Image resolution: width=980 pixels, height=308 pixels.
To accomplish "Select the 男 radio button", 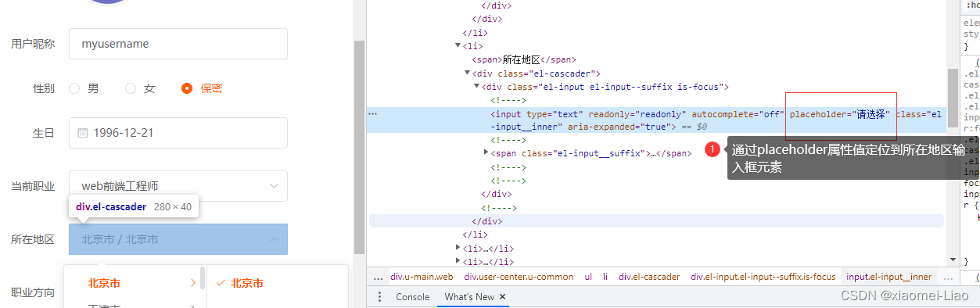I will (x=75, y=88).
